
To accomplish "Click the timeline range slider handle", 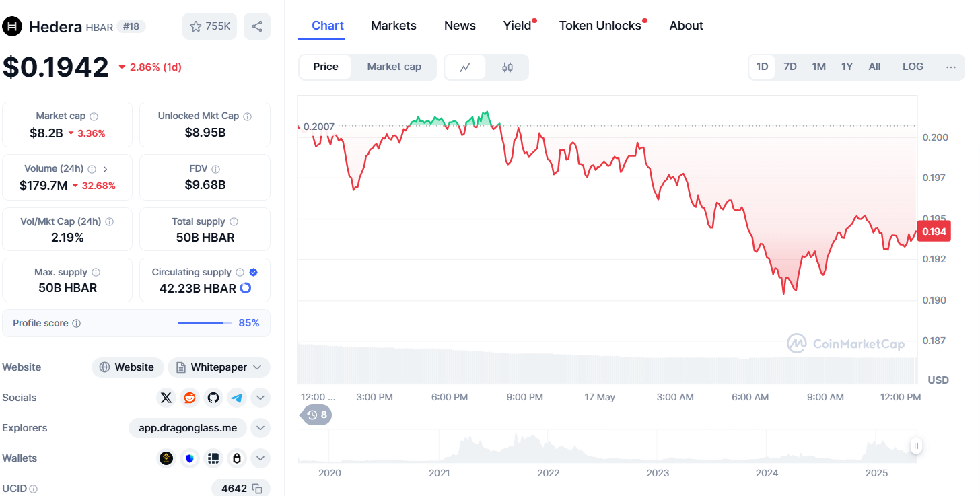I will pos(916,446).
